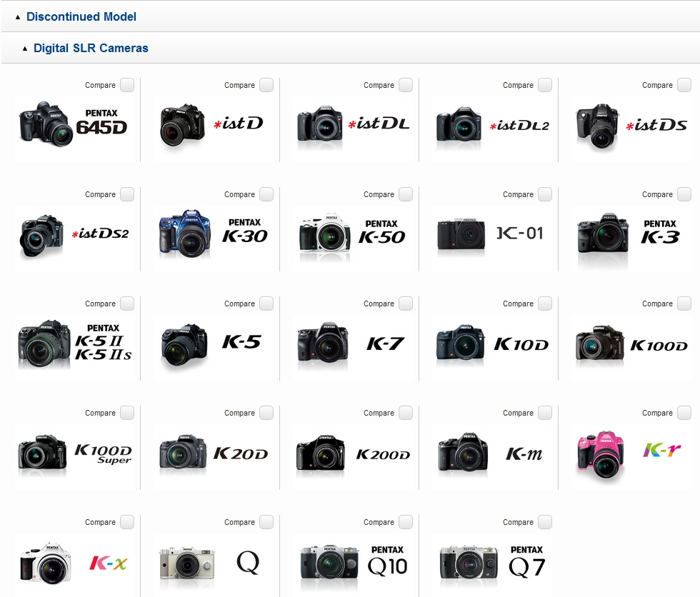The width and height of the screenshot is (700, 597).
Task: Open the K-m logo link
Action: point(524,453)
